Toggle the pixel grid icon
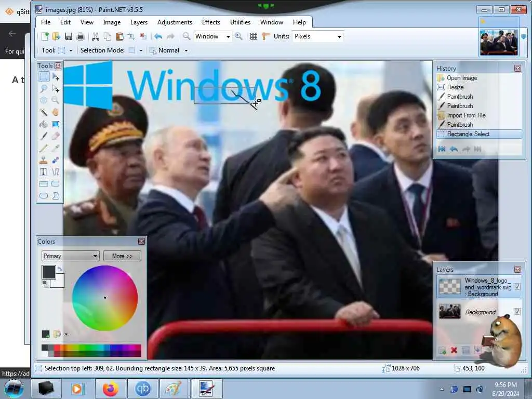Viewport: 532px width, 399px height. (254, 36)
